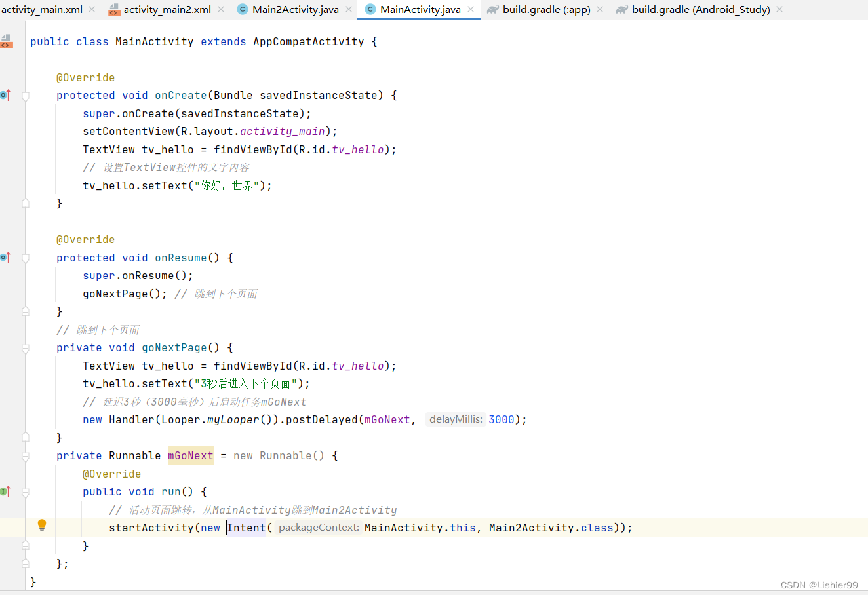Screen dimensions: 868x595
Task: Collapse the mGoNext Runnable fold marker
Action: 26,457
